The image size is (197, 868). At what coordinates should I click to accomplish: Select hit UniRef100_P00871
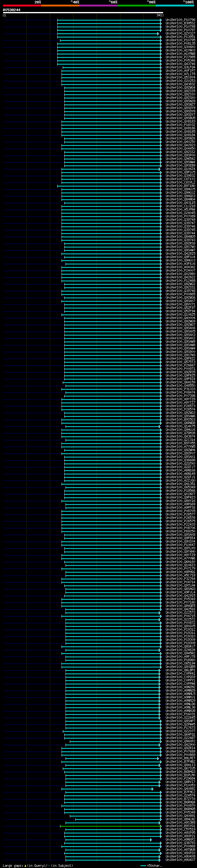pos(180,369)
